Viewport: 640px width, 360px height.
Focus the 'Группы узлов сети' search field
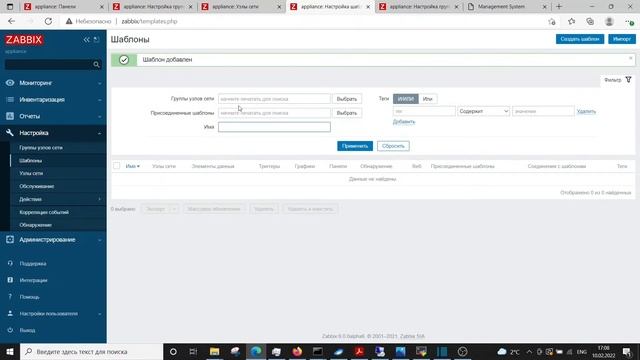274,99
